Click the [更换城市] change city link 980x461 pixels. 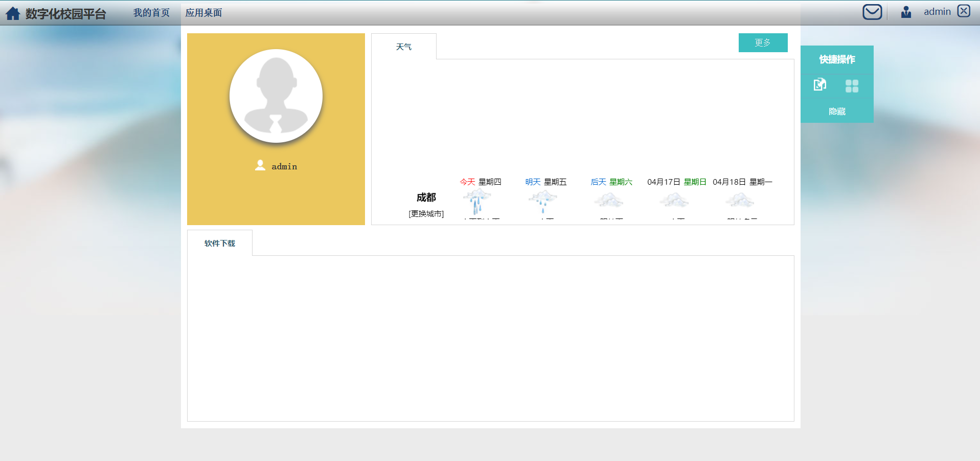pos(426,214)
